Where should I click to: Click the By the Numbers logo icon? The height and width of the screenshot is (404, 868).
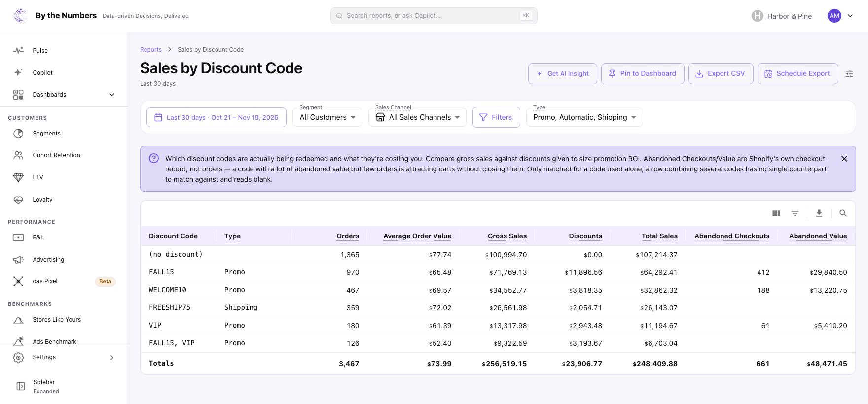tap(21, 16)
